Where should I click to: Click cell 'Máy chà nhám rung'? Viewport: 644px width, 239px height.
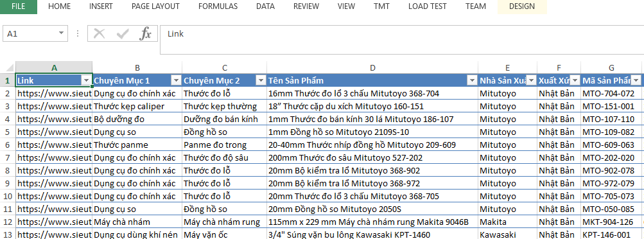tap(224, 222)
